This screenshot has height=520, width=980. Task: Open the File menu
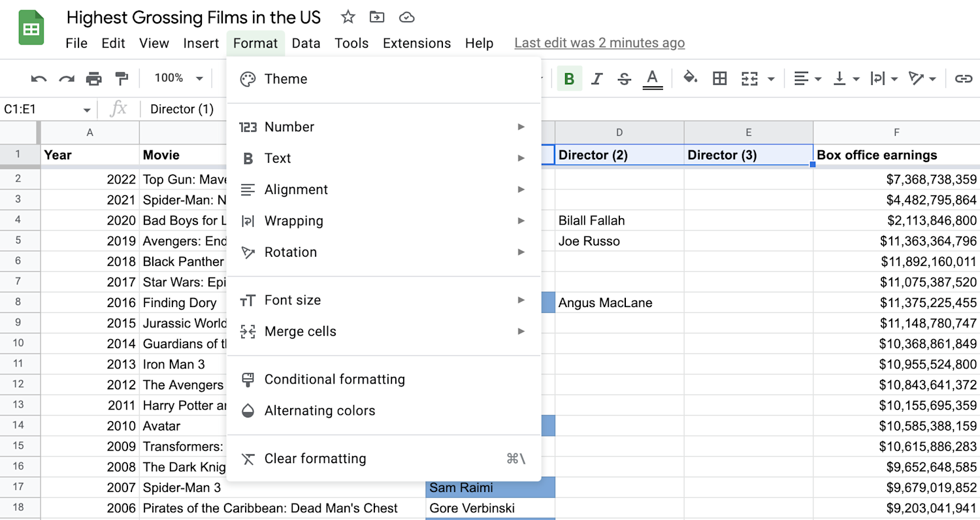[x=76, y=43]
